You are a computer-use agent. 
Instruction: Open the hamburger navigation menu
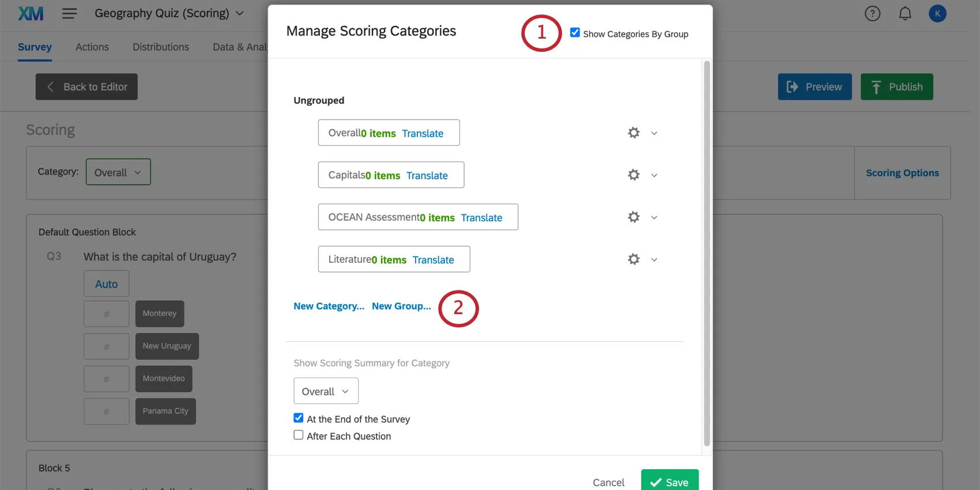[69, 13]
